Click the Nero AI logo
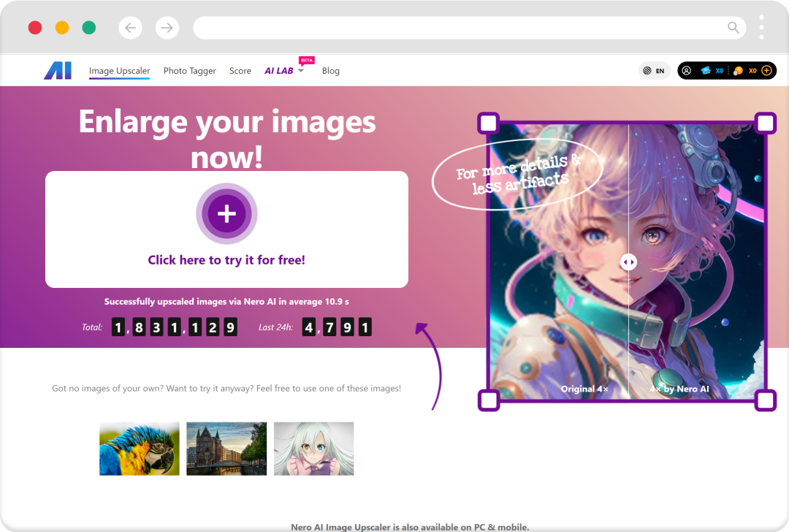 (x=58, y=70)
